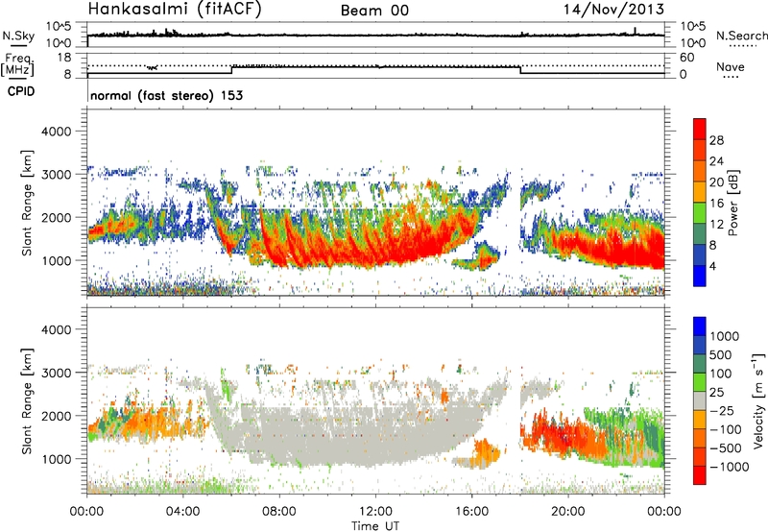Viewport: 768px width, 532px height.
Task: Click 'normal (fast stereo) 153' text
Action: pos(166,95)
